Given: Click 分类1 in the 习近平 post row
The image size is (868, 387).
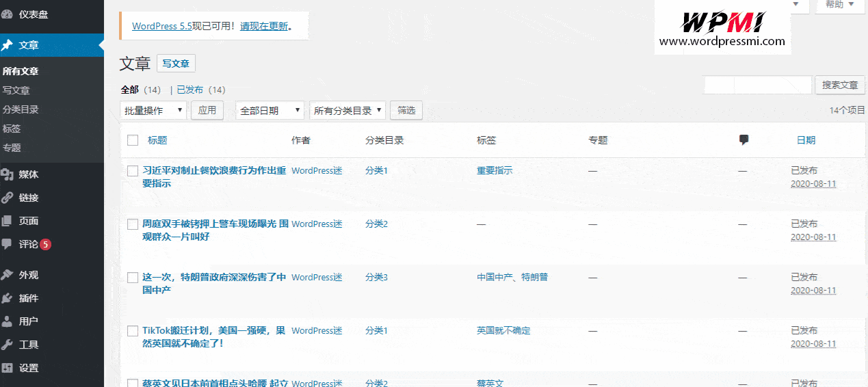Looking at the screenshot, I should (376, 171).
